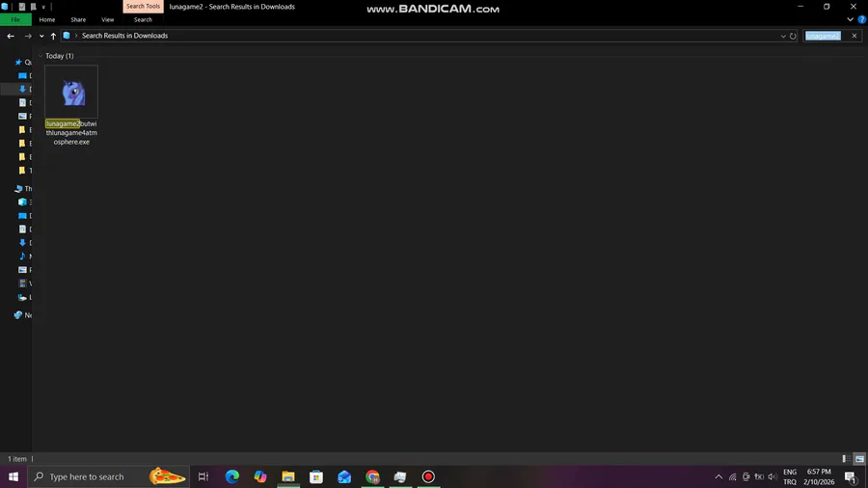Click the New folder quick access icon
868x488 pixels.
pos(33,7)
